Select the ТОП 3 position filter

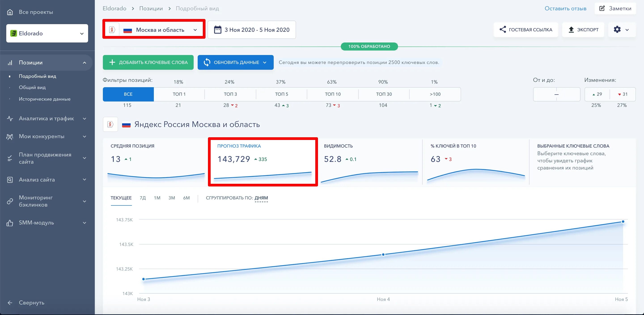[230, 94]
